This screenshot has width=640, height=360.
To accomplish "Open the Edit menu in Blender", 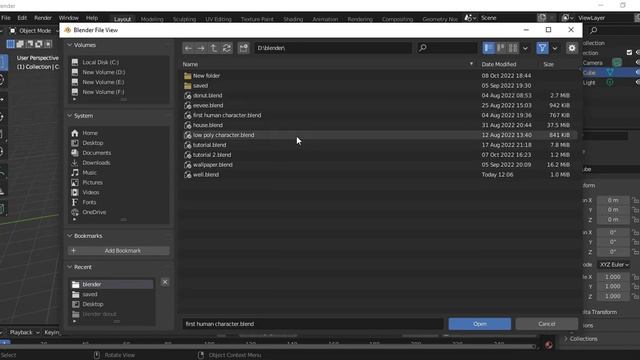I will click(22, 18).
